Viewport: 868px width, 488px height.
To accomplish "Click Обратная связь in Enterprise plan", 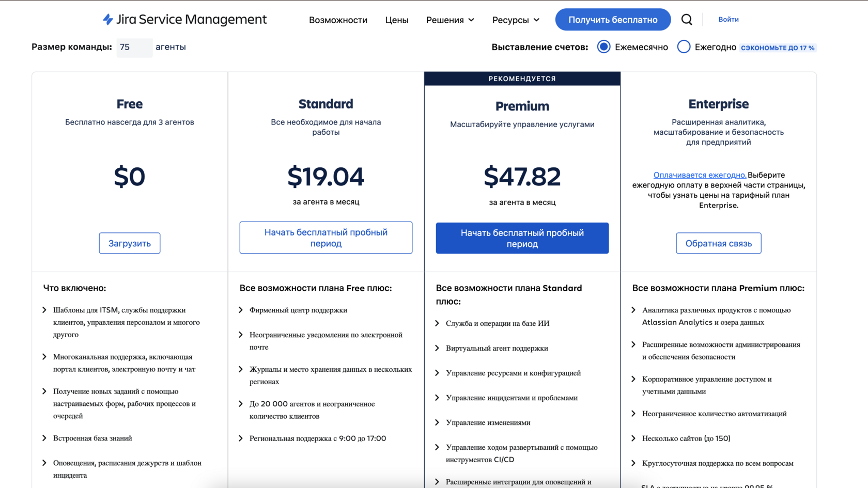I will click(x=719, y=243).
